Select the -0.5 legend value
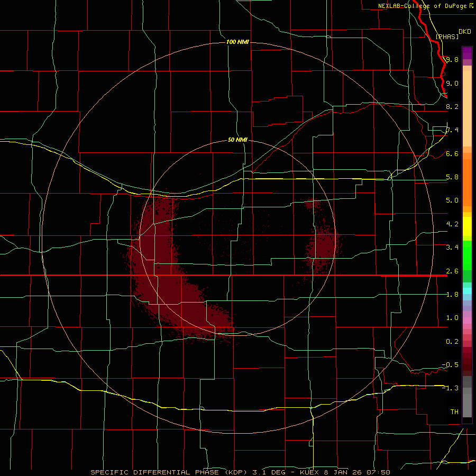 pyautogui.click(x=450, y=364)
